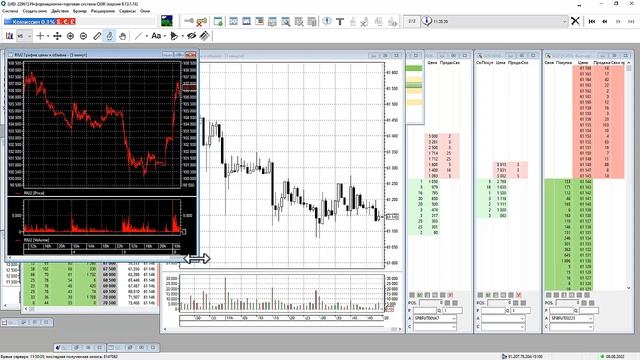The image size is (640, 360).
Task: Click the create new window icon with green plus
Action: (218, 21)
